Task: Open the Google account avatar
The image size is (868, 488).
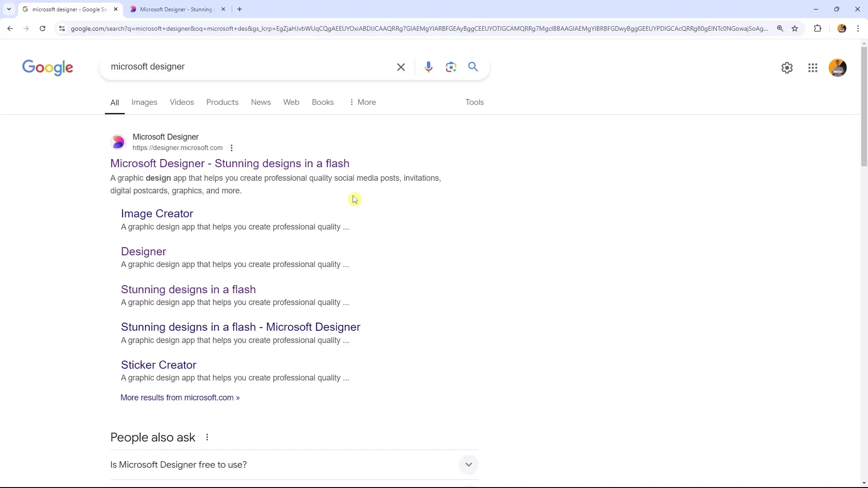Action: tap(838, 68)
